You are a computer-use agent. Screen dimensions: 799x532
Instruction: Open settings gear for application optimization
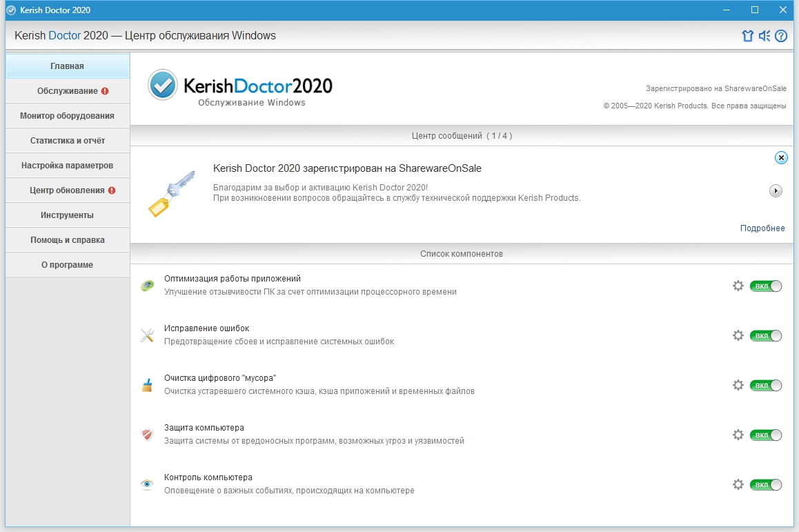click(738, 286)
